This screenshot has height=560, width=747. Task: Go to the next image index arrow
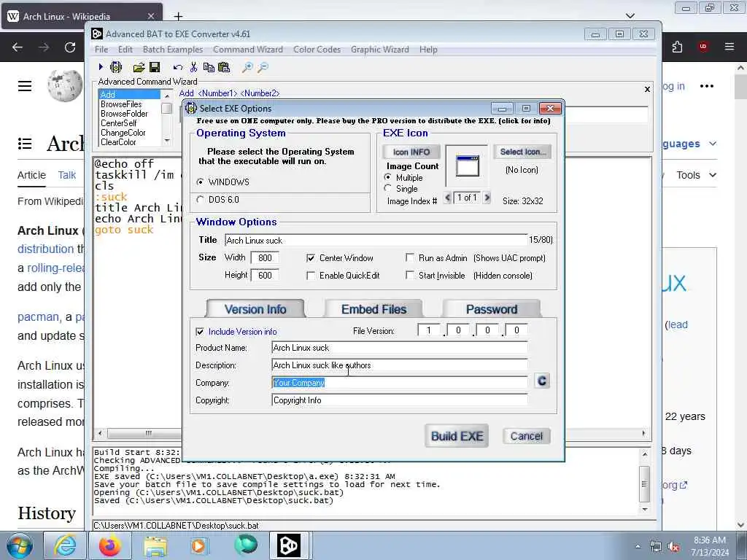[x=487, y=197]
